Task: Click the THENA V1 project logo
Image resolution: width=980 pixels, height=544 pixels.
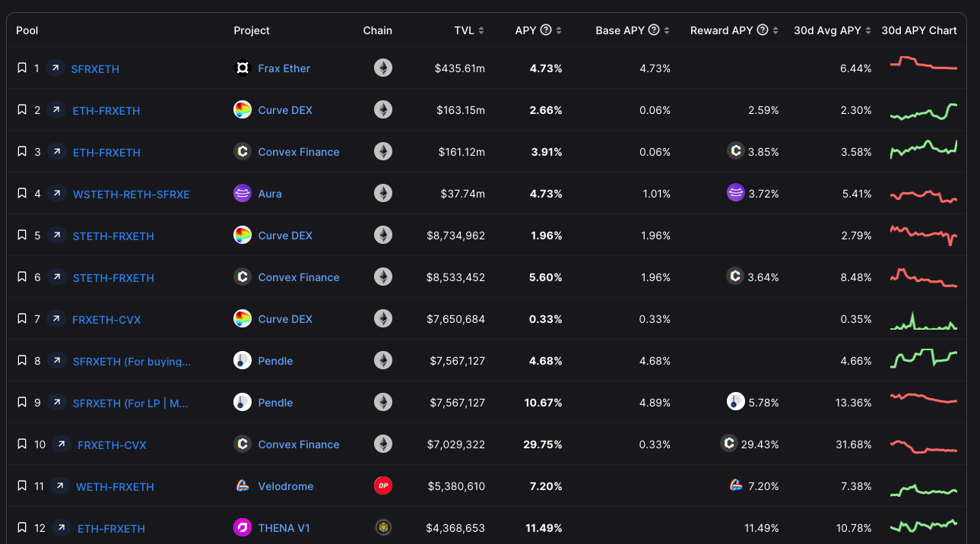Action: (x=242, y=528)
